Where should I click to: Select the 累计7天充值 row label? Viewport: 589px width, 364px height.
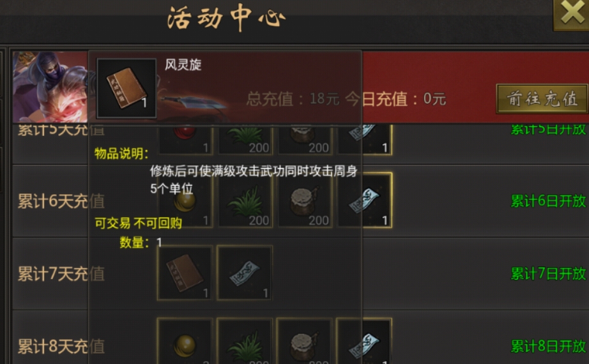(x=61, y=274)
